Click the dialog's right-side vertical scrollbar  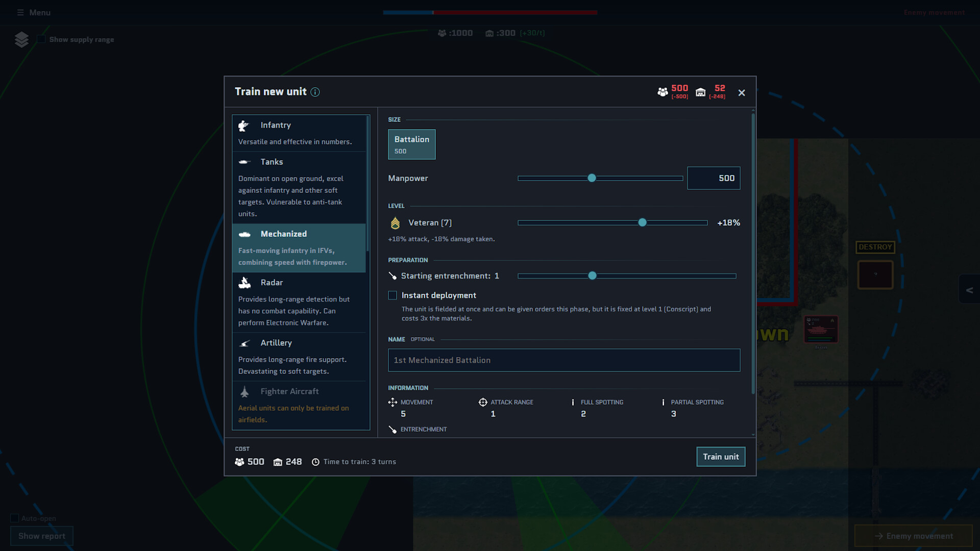tap(753, 254)
